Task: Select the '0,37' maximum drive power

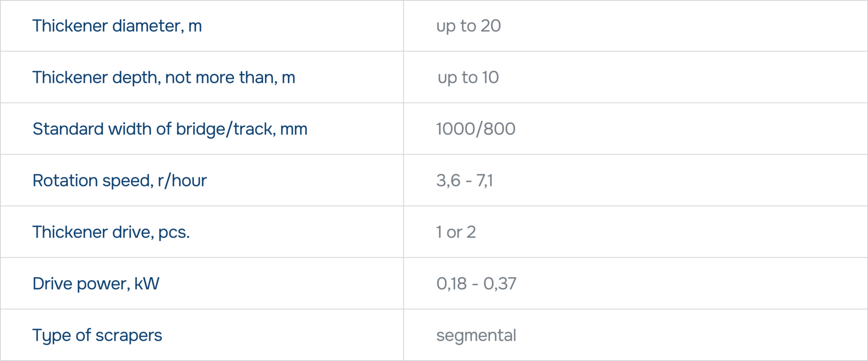Action: (x=500, y=283)
